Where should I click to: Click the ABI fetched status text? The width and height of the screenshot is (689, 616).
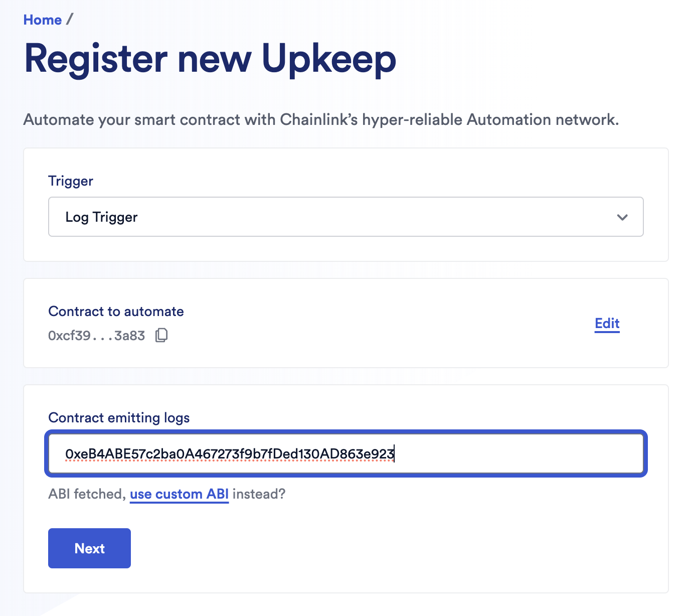point(86,494)
